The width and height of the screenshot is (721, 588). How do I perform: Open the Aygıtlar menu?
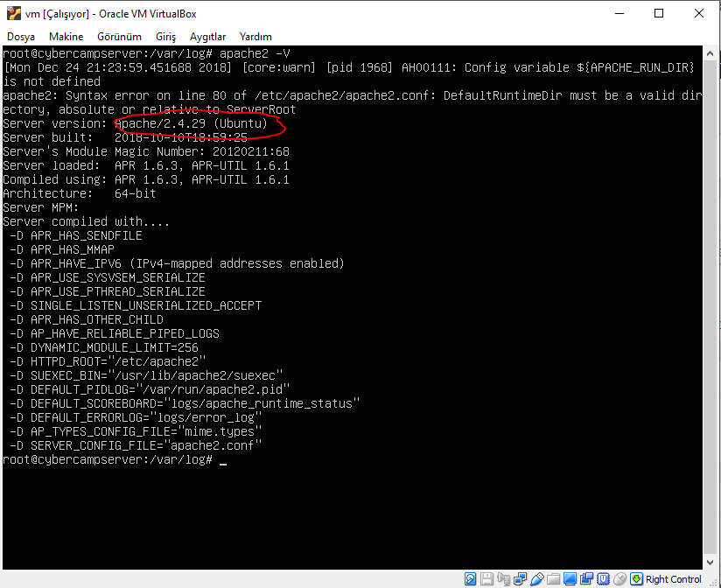[208, 37]
